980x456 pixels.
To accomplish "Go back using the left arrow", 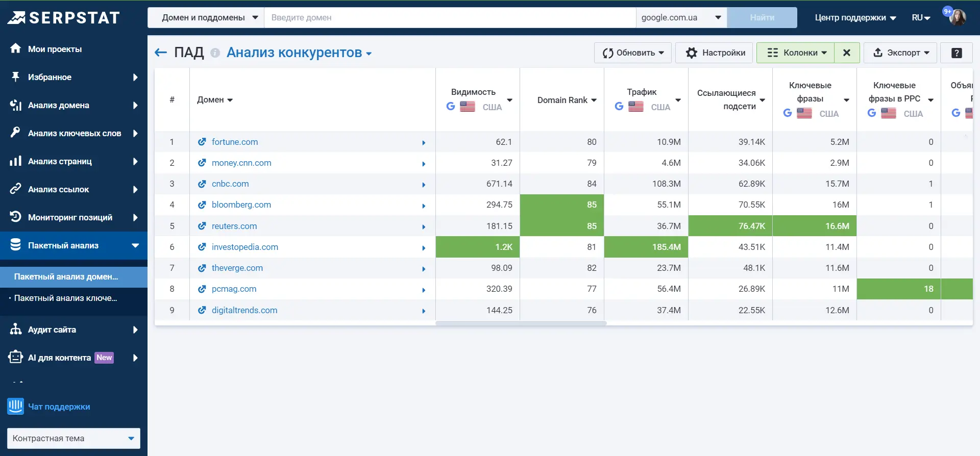I will point(161,53).
